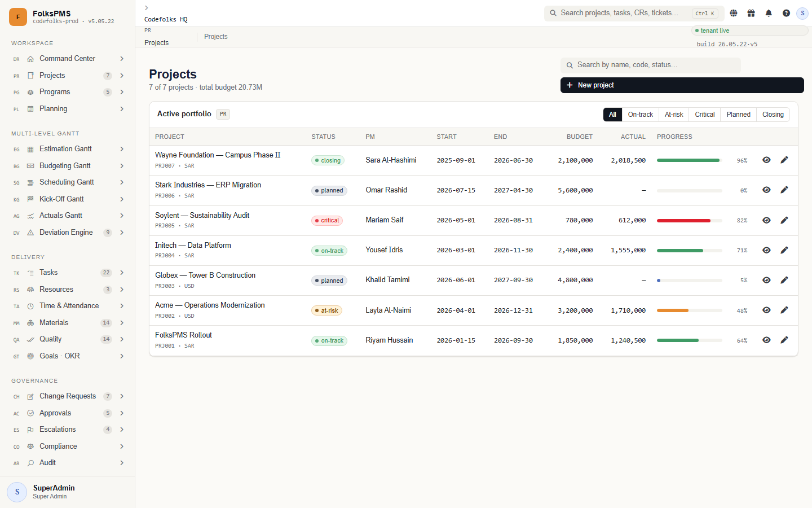The height and width of the screenshot is (508, 812).
Task: Click the Escalations flag icon
Action: click(x=30, y=430)
